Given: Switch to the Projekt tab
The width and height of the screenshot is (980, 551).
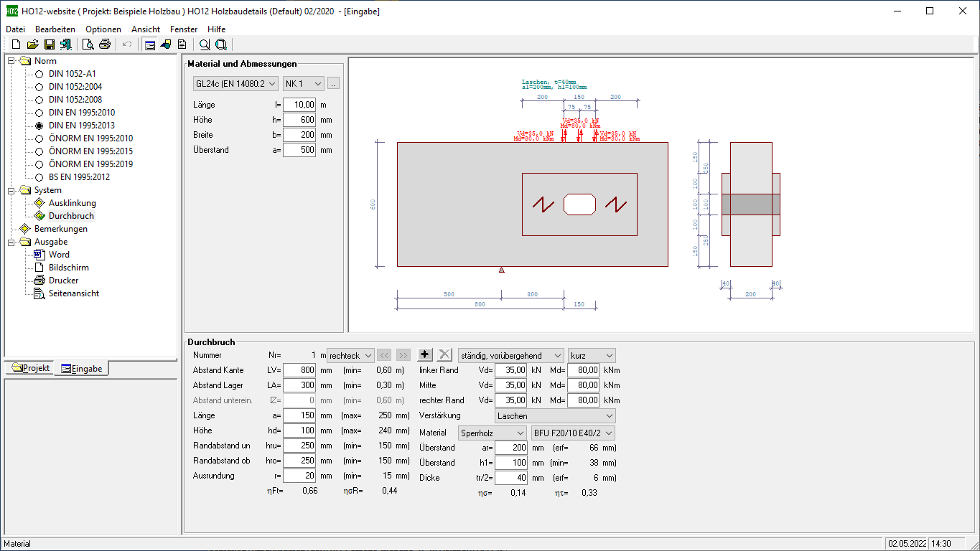Looking at the screenshot, I should [30, 368].
